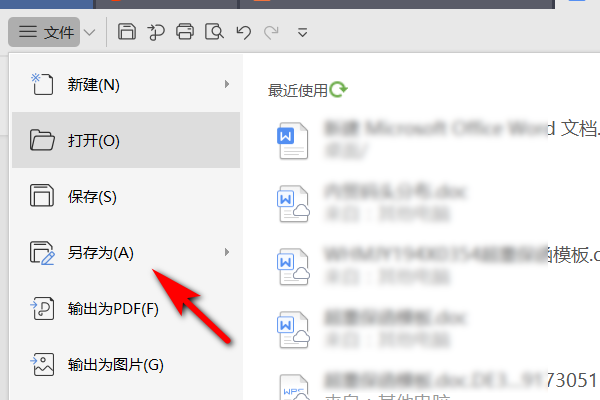Refresh the 最近使用 list with green arrow
The image size is (600, 400).
click(339, 89)
